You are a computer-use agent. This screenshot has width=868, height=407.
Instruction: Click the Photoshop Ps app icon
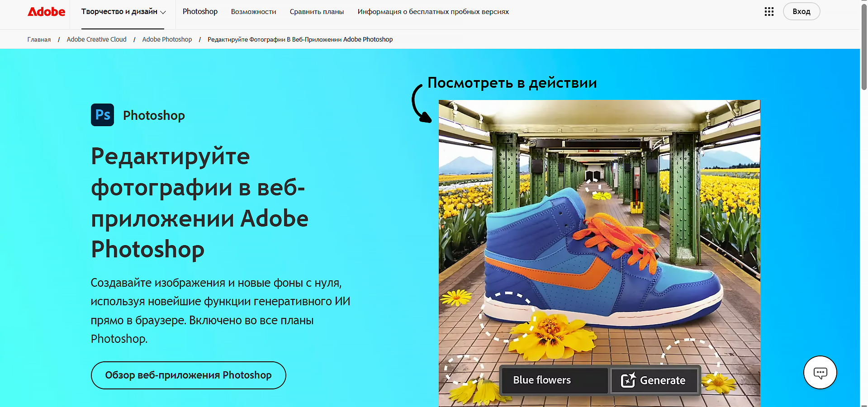coord(102,115)
